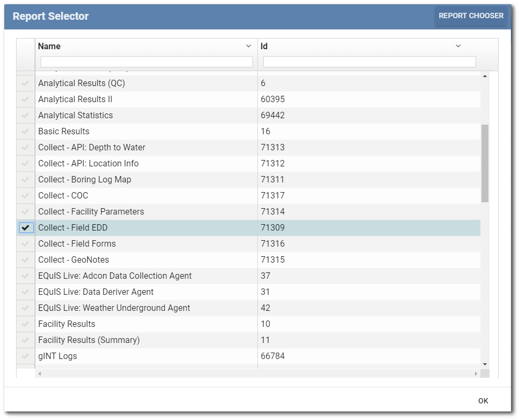
Task: Click the vertical scrollbar down arrow
Action: (x=486, y=363)
